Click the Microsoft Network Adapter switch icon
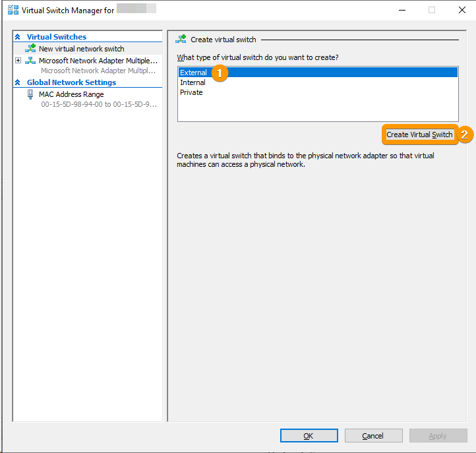 coord(30,61)
